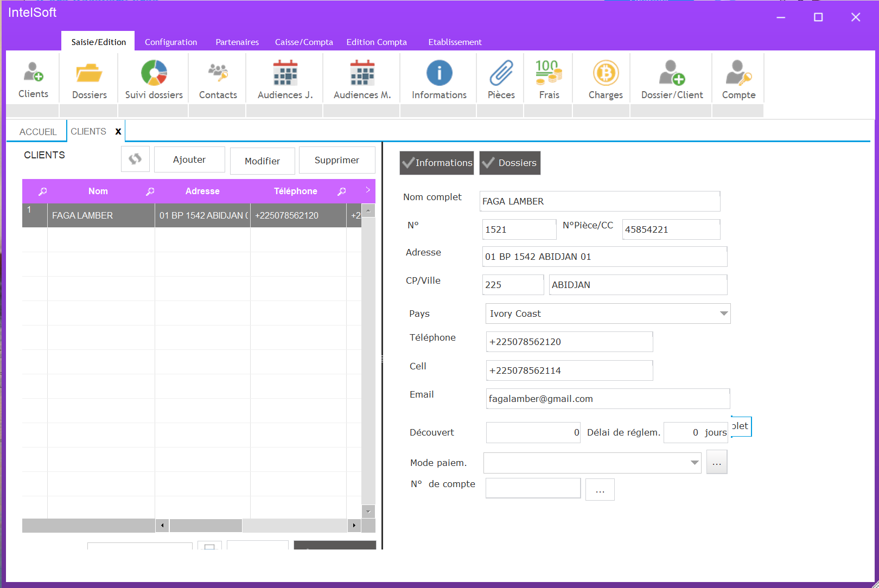Viewport: 879px width, 588px height.
Task: Switch to the Configuration ribbon tab
Action: [171, 42]
